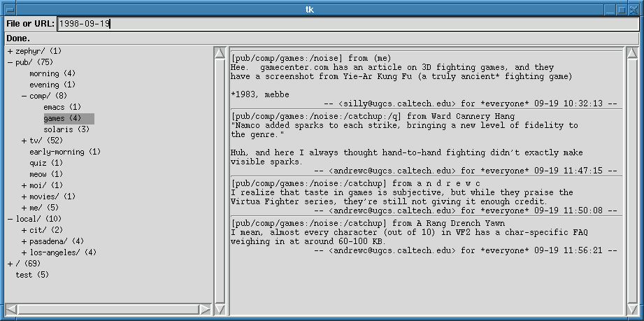Click the "*1983, mebbe" line

pyautogui.click(x=259, y=94)
